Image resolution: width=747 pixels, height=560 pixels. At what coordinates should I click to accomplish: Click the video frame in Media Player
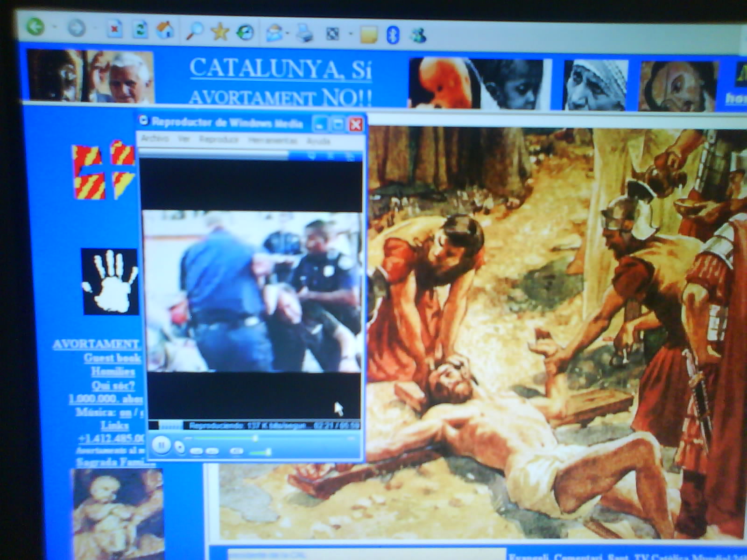pos(252,290)
